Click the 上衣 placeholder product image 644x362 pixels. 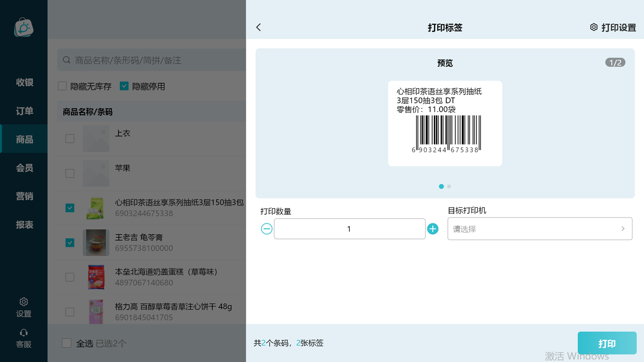tap(96, 138)
